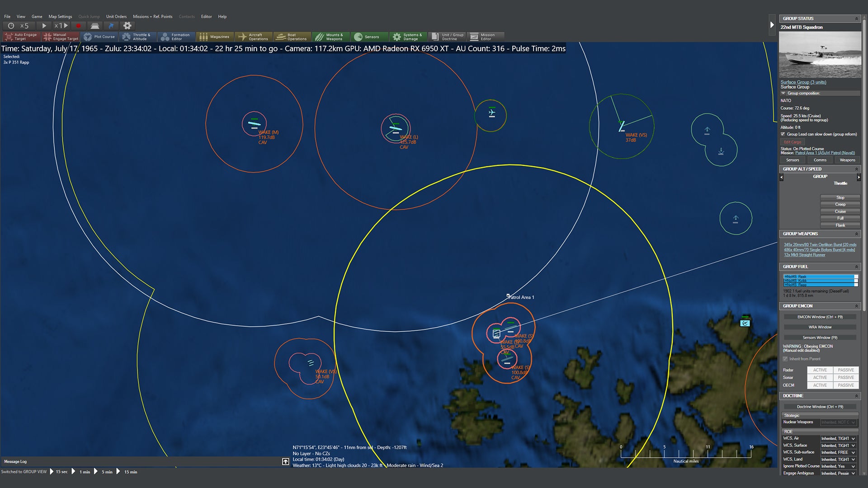Set time step to 15 min

[130, 471]
